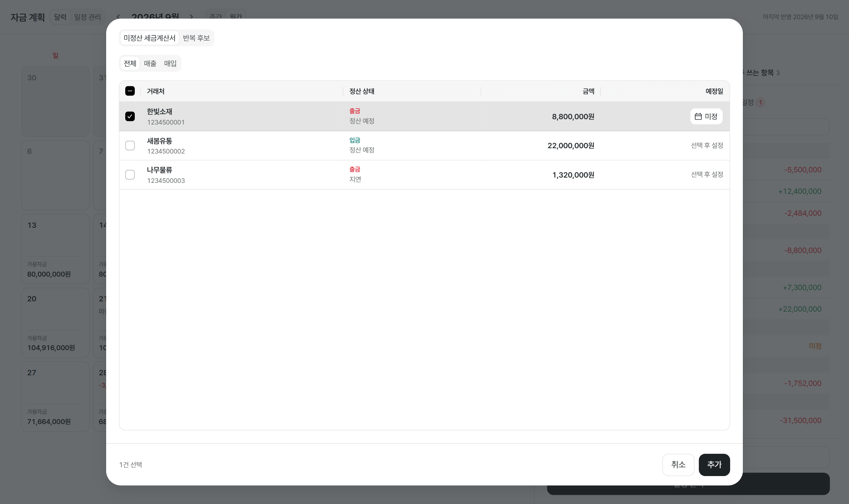Select day 13 cell in background calendar
This screenshot has width=849, height=504.
(55, 249)
